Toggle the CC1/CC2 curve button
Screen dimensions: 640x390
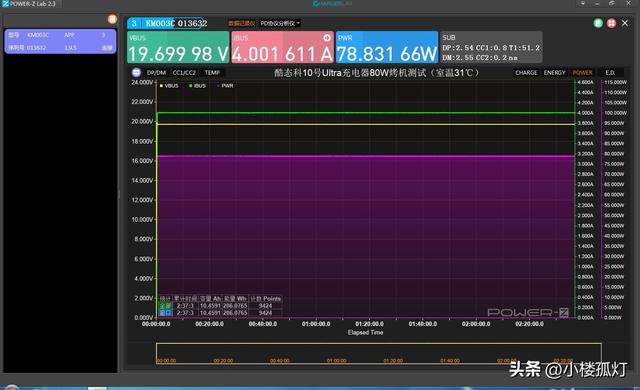(184, 73)
